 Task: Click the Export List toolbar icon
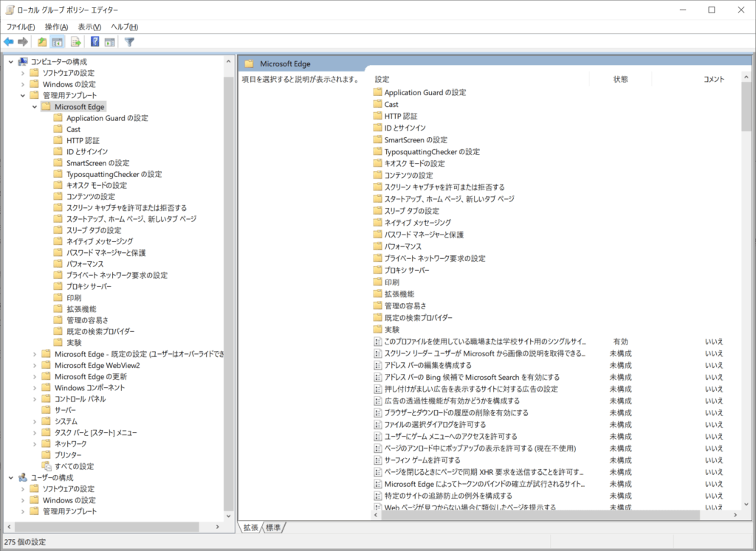76,42
